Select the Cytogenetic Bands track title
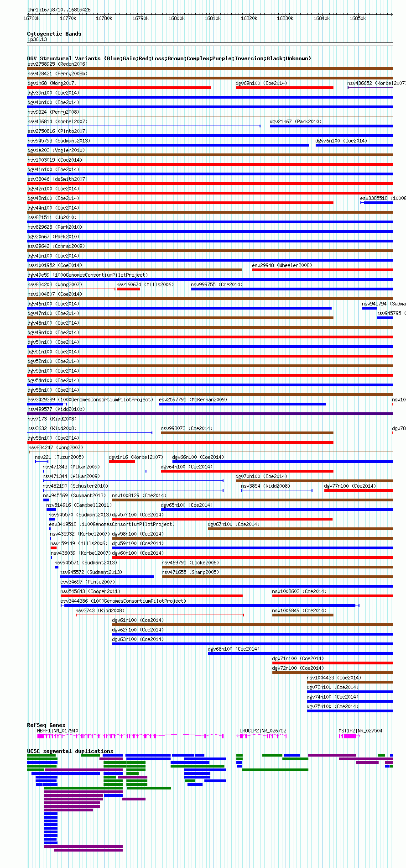 click(54, 34)
